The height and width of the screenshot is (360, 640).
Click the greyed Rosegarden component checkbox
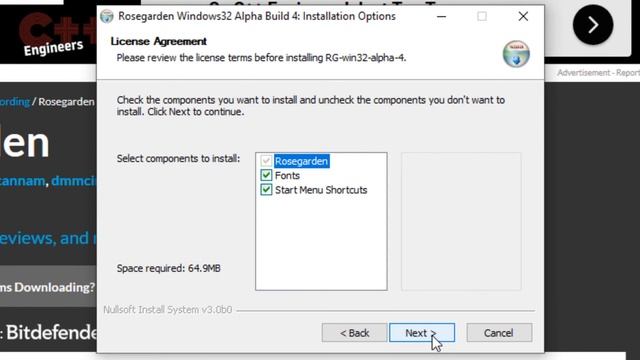coord(266,161)
